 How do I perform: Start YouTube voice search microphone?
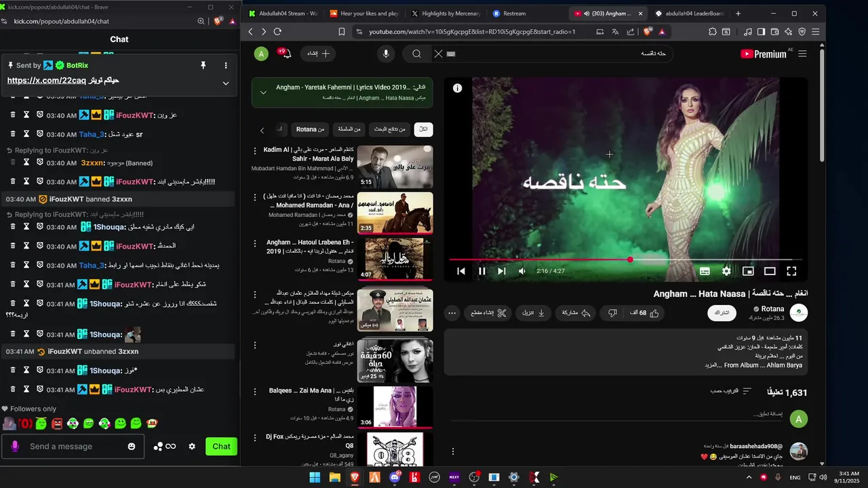386,54
